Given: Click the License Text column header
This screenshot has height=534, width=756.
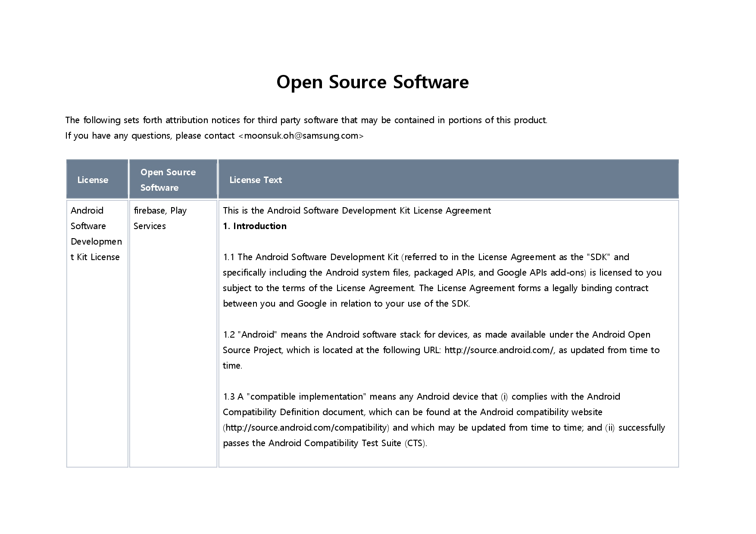Looking at the screenshot, I should pos(256,180).
